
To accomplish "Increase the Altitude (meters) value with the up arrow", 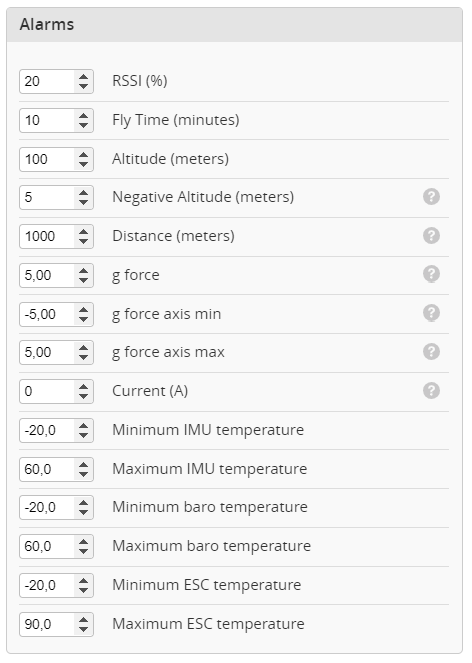I will [x=83, y=154].
